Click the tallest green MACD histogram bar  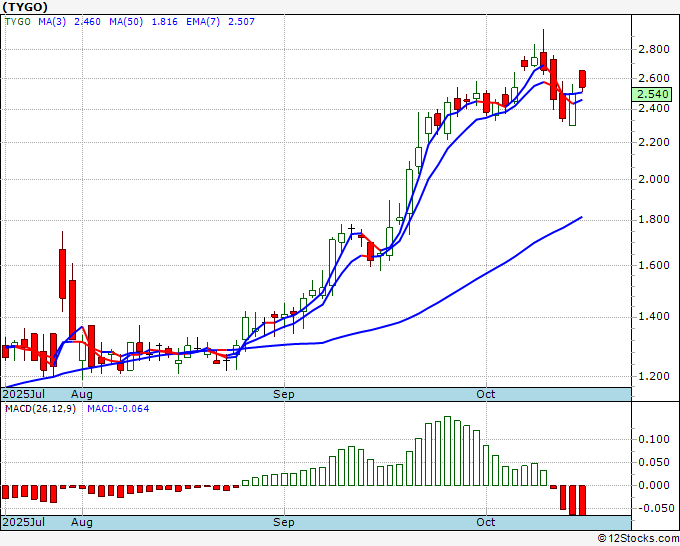(x=448, y=451)
